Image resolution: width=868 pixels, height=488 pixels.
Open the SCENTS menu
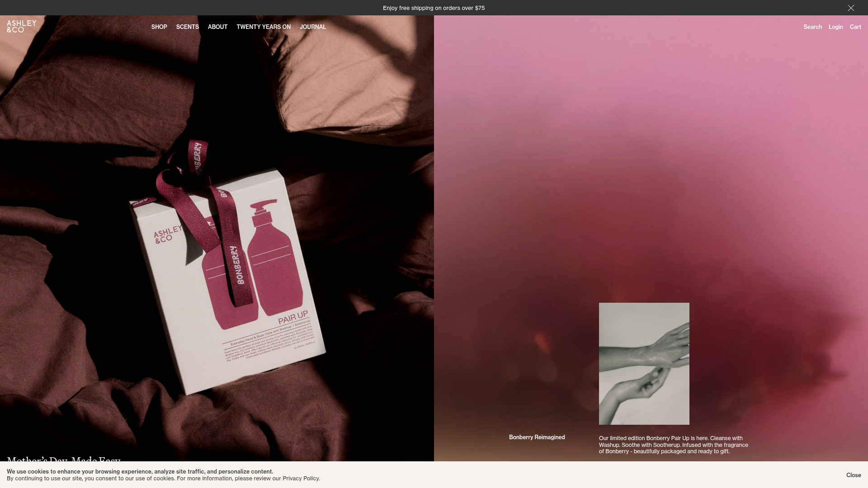coord(187,27)
